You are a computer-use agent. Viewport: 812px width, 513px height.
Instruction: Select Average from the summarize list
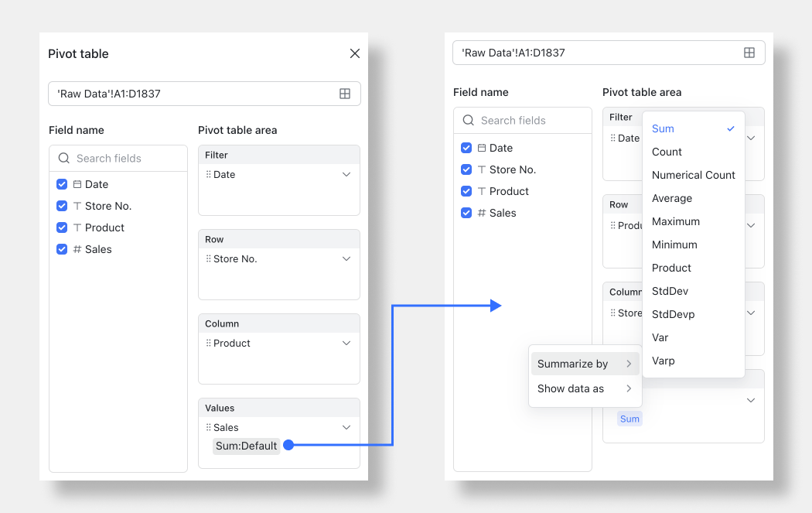click(x=671, y=198)
